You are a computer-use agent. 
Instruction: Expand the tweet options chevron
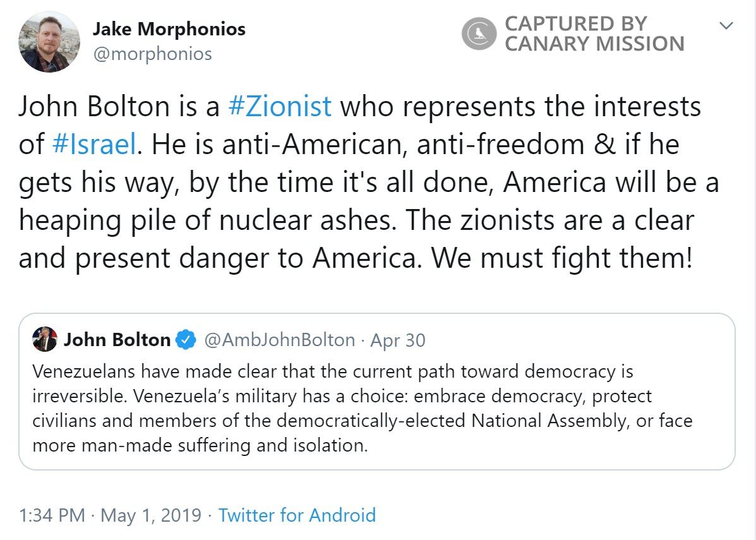click(x=726, y=26)
